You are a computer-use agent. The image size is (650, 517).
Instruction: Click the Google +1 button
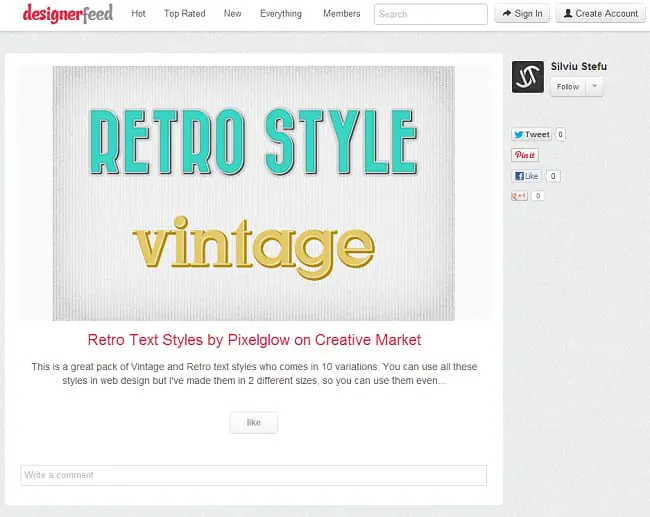(519, 196)
